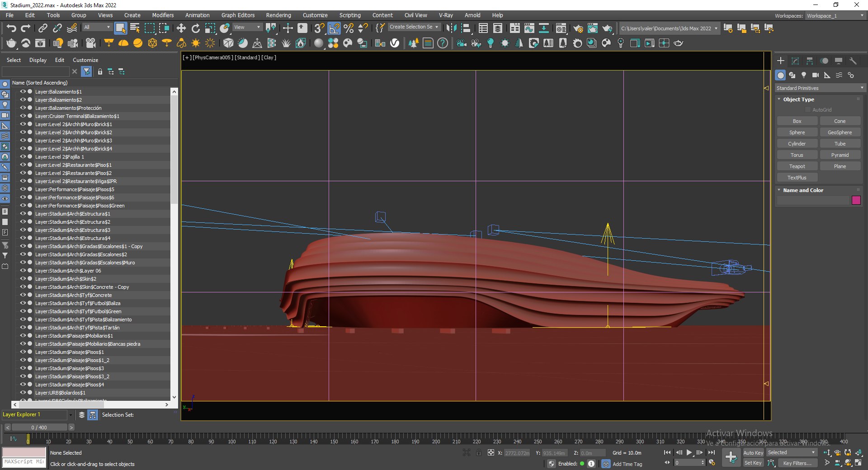Click the magenta object color swatch

click(x=856, y=200)
